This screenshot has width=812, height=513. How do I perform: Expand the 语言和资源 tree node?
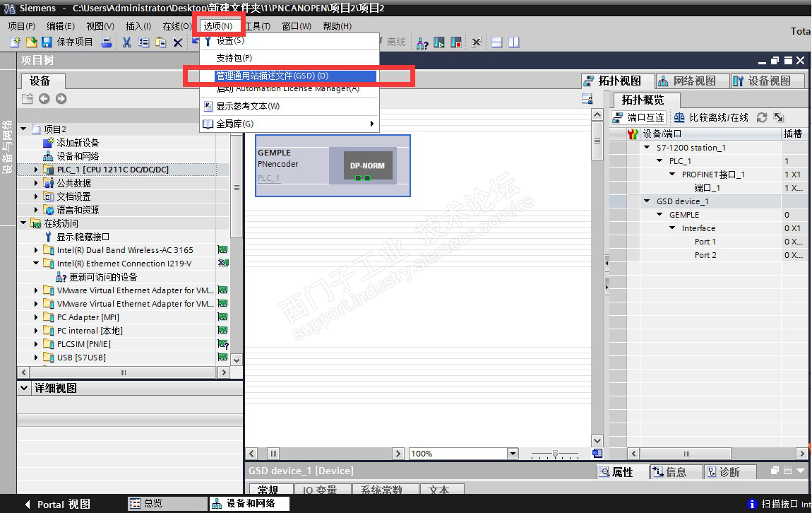[x=36, y=210]
